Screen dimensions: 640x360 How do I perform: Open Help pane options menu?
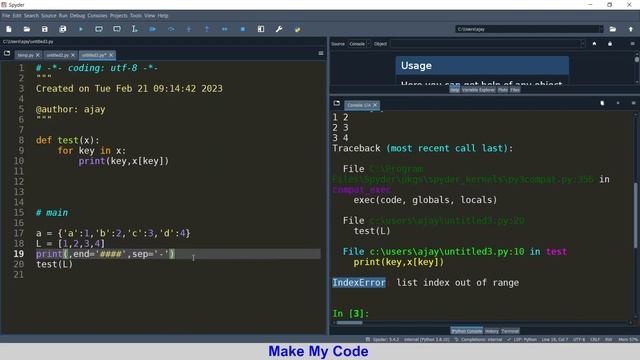pos(632,44)
